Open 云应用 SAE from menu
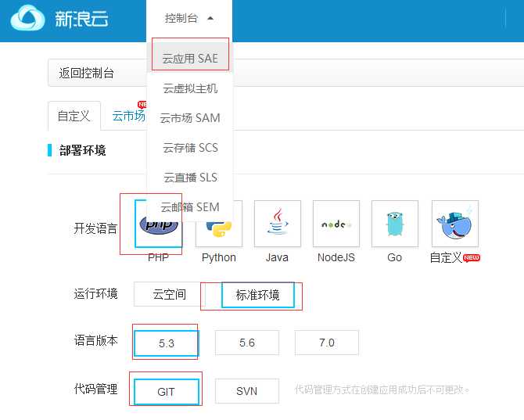This screenshot has width=524, height=420. pyautogui.click(x=190, y=58)
